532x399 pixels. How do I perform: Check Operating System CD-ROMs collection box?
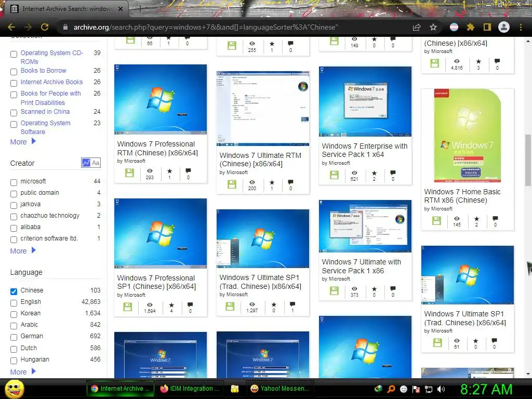coord(14,54)
